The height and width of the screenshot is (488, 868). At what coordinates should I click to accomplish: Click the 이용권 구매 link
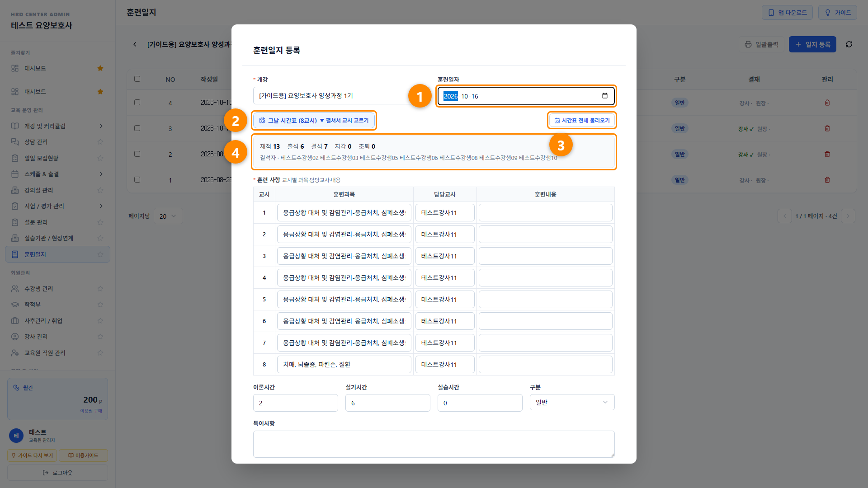coord(91,411)
